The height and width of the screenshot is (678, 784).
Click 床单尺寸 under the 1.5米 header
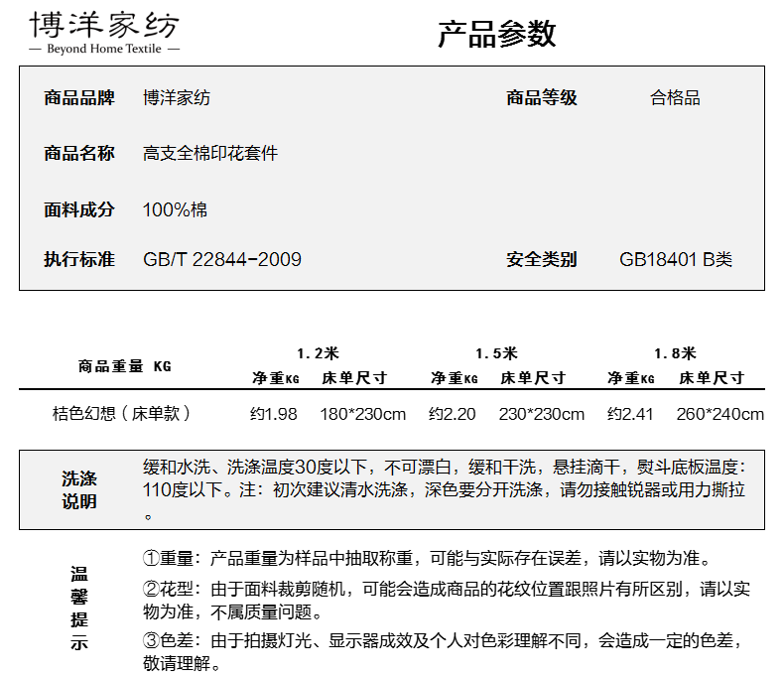533,378
